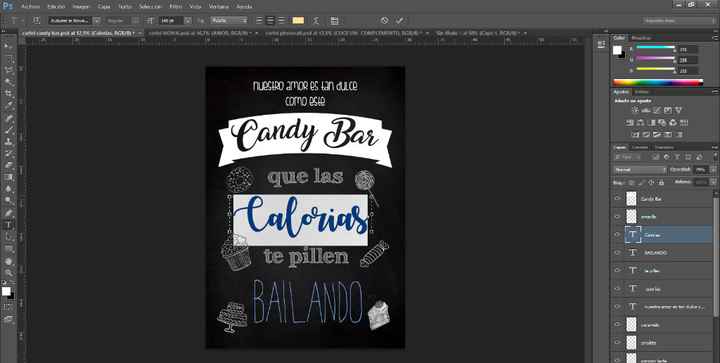Open the Normal blend mode dropdown
The width and height of the screenshot is (720, 363).
point(640,170)
